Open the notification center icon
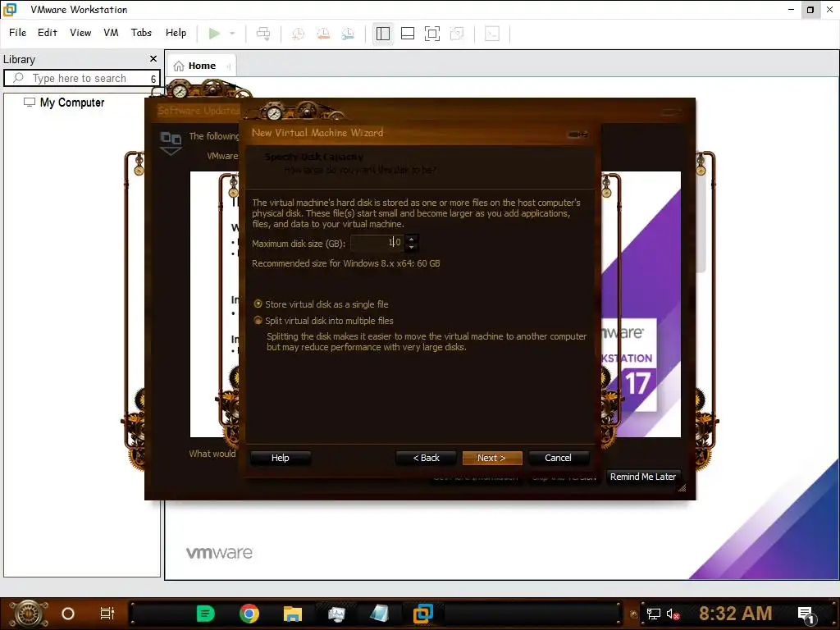 pos(806,614)
